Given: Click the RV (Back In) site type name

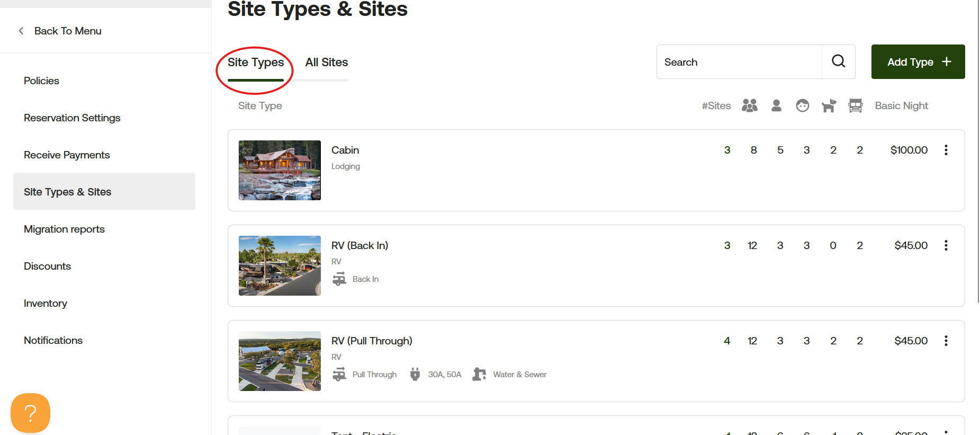Looking at the screenshot, I should click(359, 245).
